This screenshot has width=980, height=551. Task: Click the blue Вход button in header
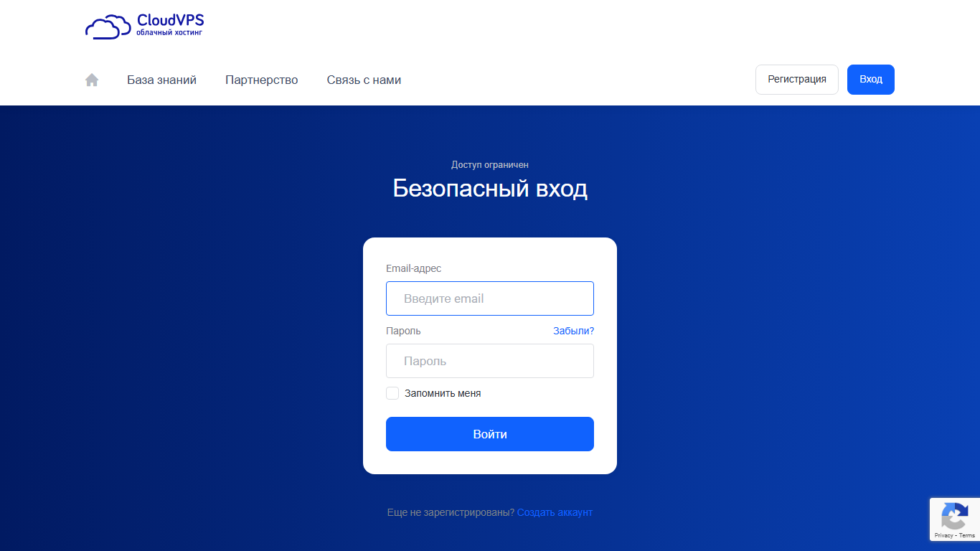click(x=871, y=80)
